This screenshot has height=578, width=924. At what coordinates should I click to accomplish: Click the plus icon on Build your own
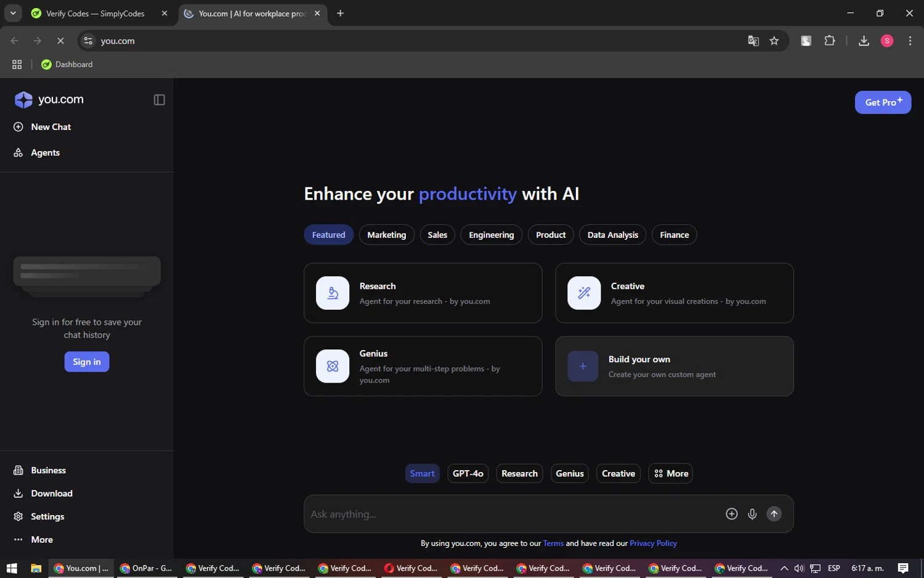pos(583,366)
